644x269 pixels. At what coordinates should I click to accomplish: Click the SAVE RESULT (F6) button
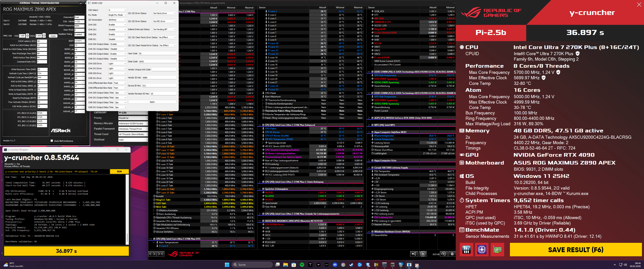tap(575, 250)
